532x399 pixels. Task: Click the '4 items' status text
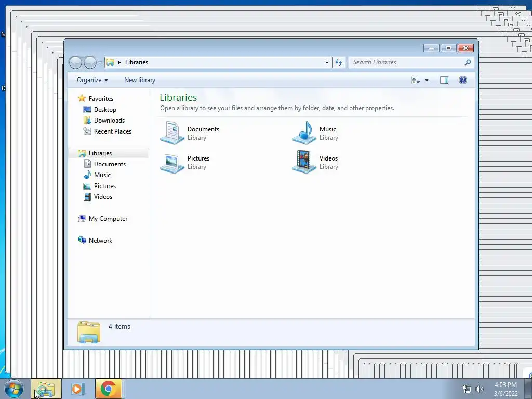119,327
